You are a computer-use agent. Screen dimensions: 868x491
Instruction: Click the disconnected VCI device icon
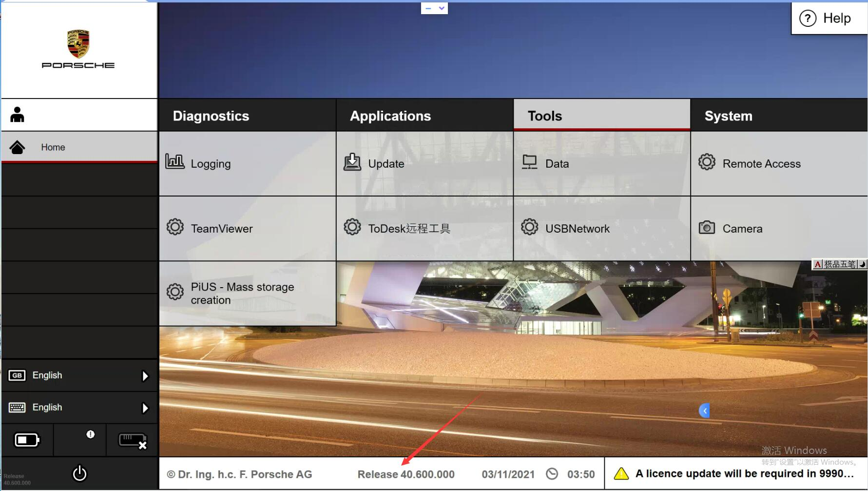point(132,441)
